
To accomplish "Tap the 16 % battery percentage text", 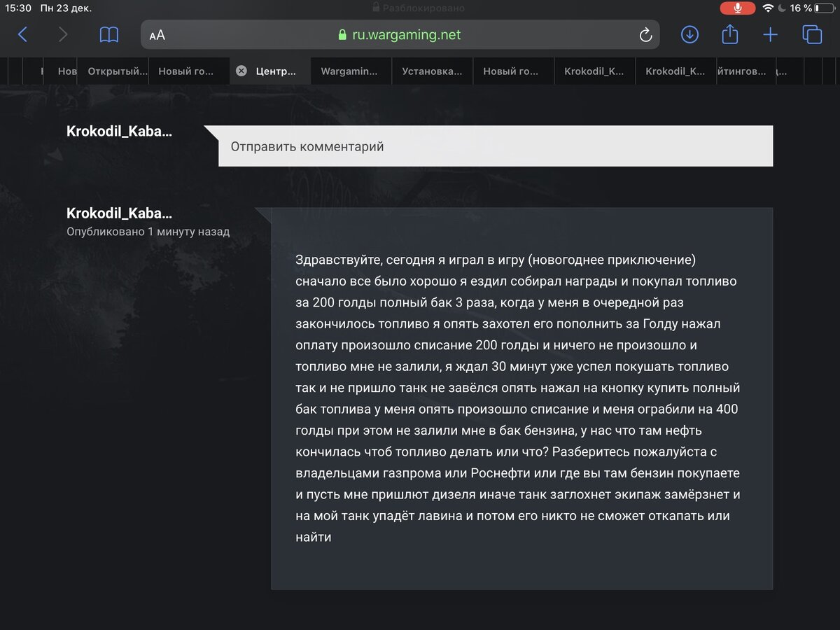I will tap(801, 8).
